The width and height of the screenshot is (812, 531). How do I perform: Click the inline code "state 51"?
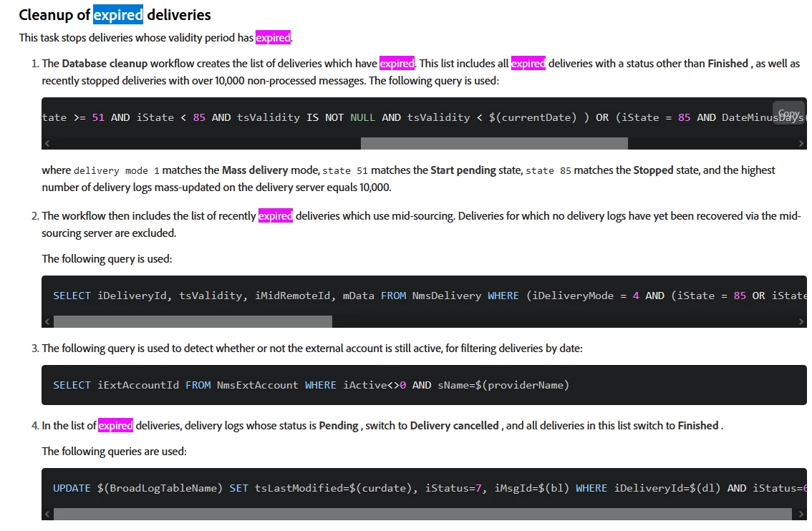pos(345,171)
